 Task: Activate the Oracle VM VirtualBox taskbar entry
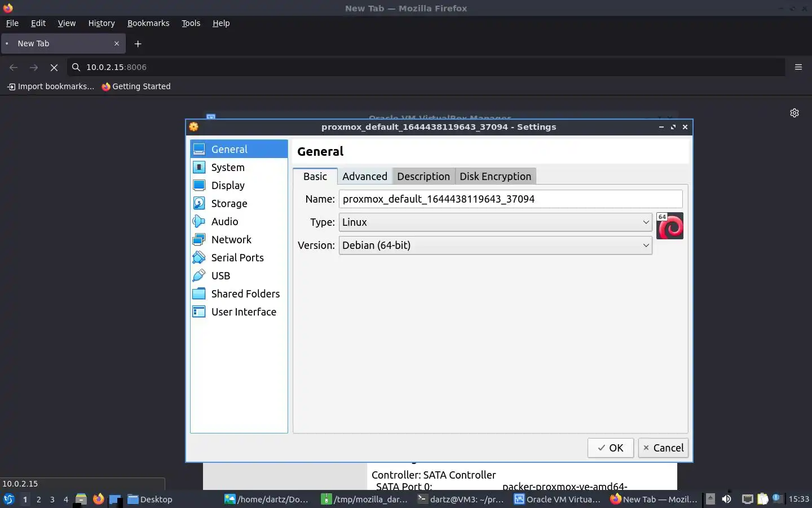(x=558, y=499)
